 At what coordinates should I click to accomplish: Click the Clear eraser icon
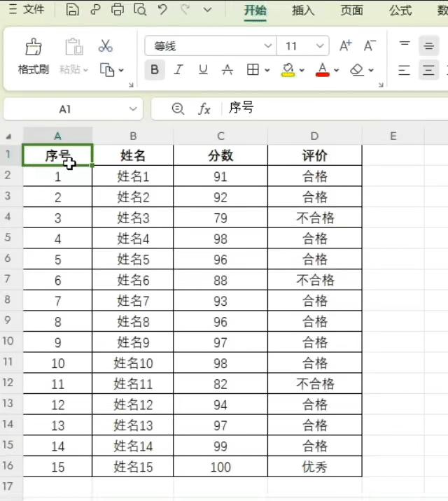[357, 70]
